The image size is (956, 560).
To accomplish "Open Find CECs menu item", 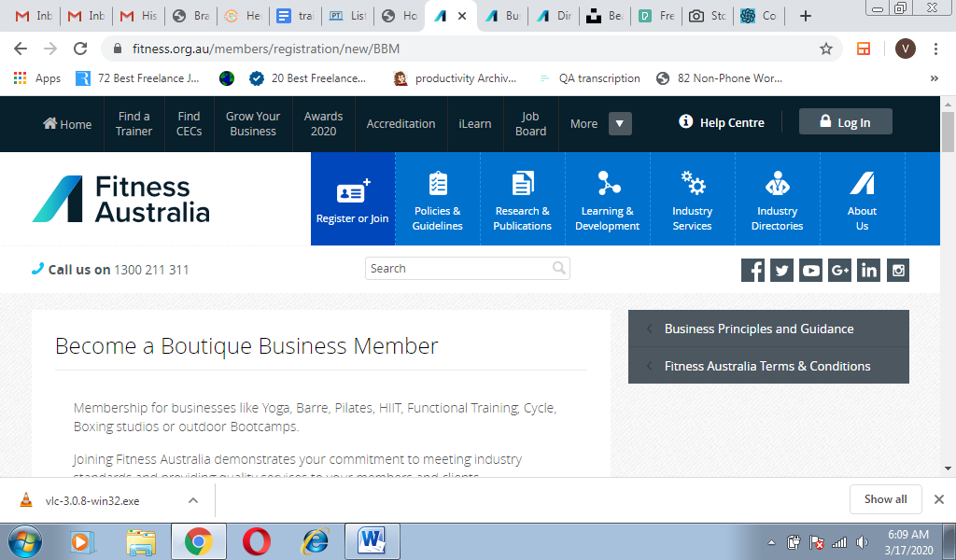I will pyautogui.click(x=189, y=124).
